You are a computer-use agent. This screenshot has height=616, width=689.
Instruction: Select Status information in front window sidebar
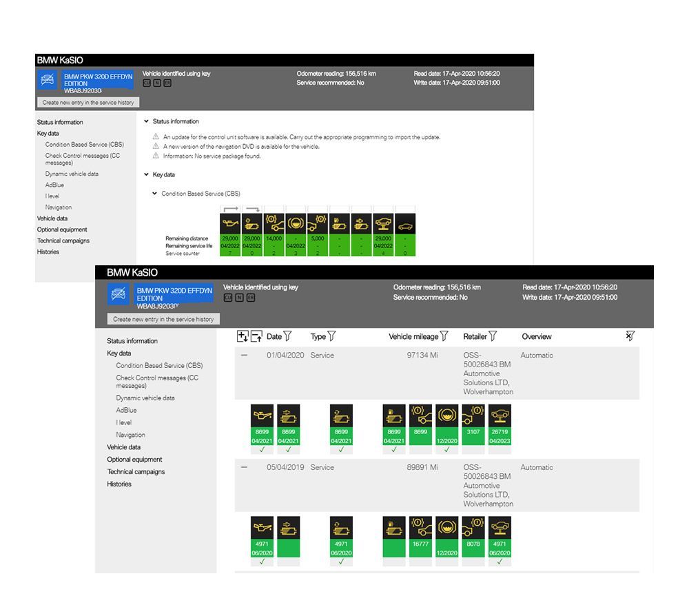click(x=132, y=341)
